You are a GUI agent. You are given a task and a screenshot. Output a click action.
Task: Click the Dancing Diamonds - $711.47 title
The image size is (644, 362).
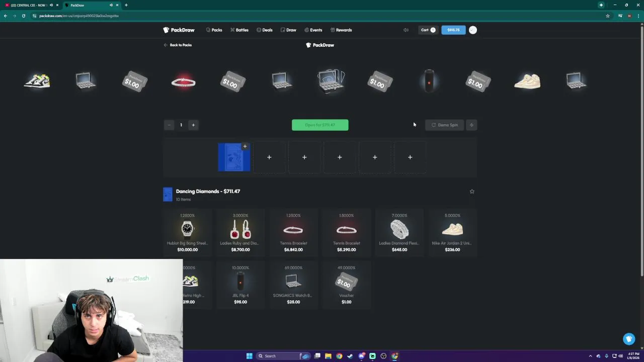pyautogui.click(x=208, y=192)
